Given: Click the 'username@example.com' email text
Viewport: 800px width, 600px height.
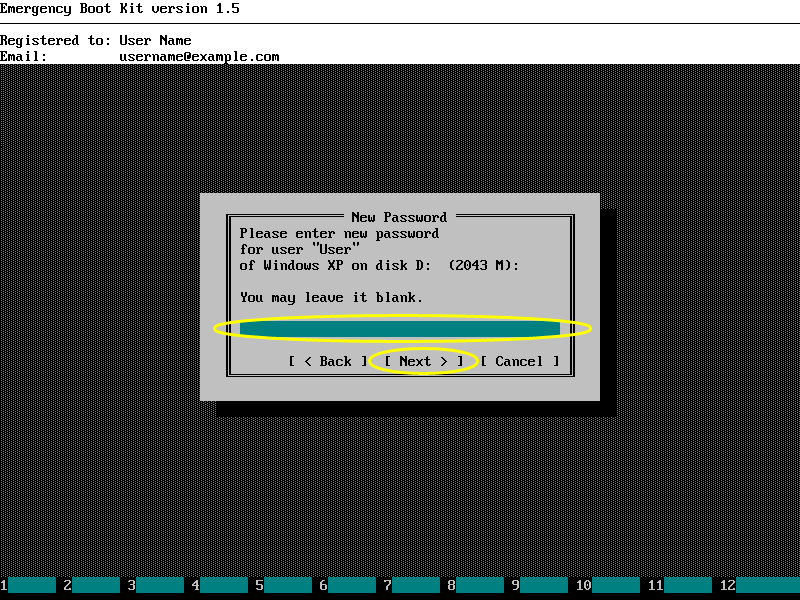Looking at the screenshot, I should (199, 57).
